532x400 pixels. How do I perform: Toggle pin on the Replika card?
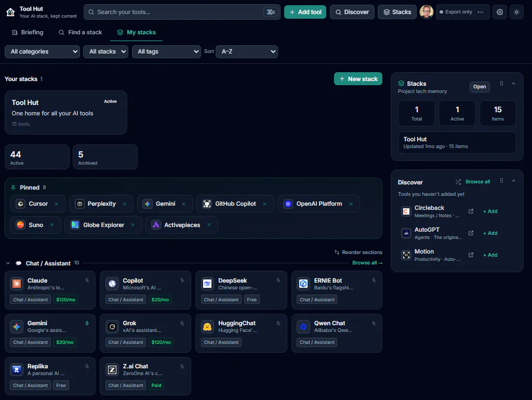pos(87,366)
